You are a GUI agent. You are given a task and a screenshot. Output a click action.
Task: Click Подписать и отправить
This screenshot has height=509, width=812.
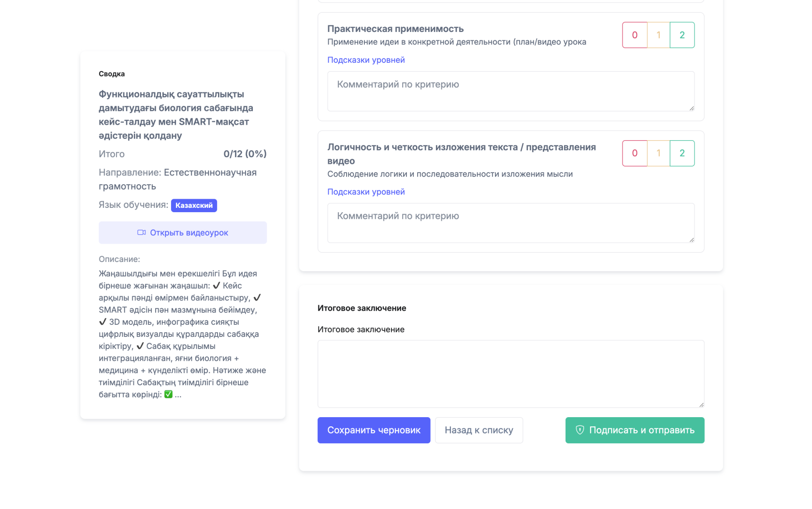(635, 430)
